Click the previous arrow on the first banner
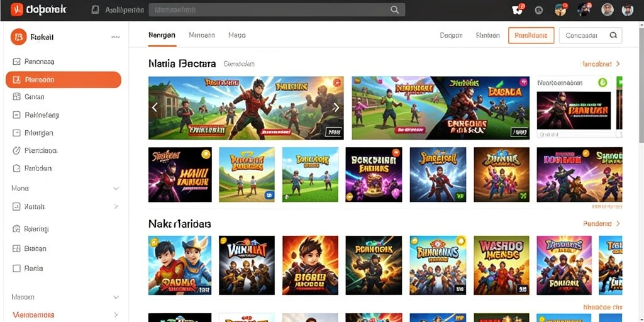The height and width of the screenshot is (322, 644). (x=155, y=108)
